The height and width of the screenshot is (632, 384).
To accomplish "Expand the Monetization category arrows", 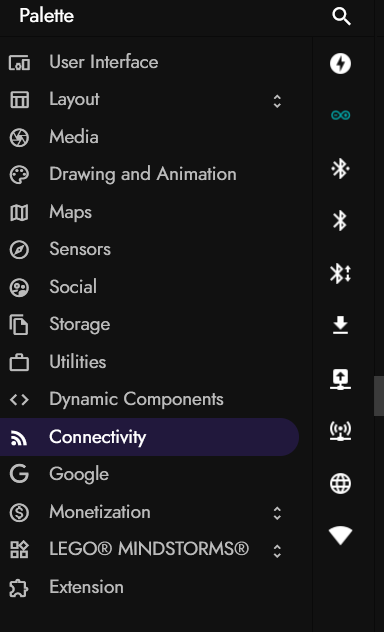I will [277, 513].
